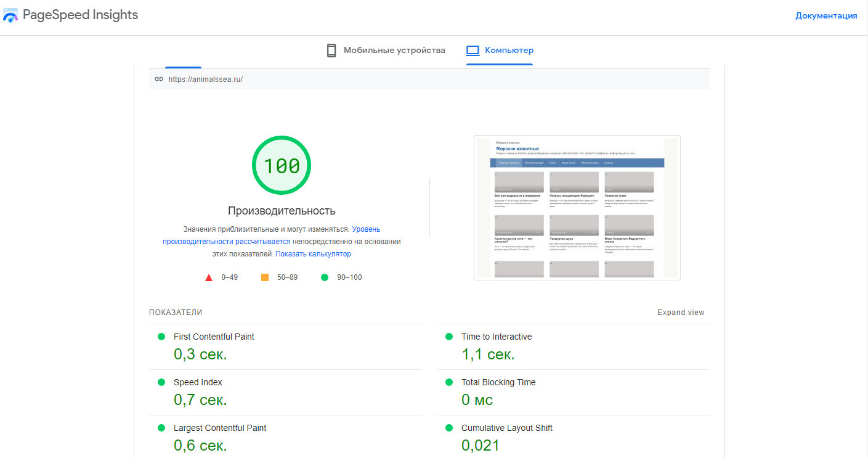This screenshot has width=868, height=458.
Task: Click green status dot beside First Contentful Paint
Action: 161,337
